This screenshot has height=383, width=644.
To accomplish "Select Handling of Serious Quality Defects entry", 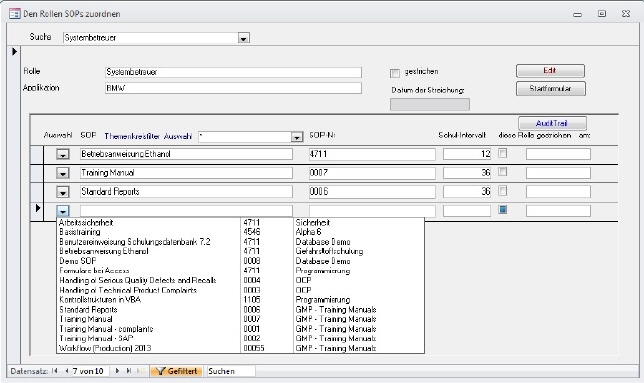I will pyautogui.click(x=240, y=280).
